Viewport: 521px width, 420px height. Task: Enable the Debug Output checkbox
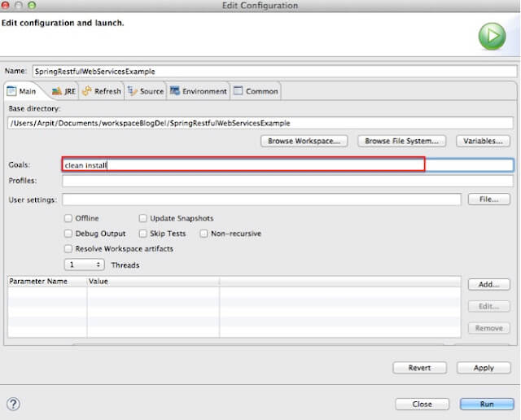click(x=68, y=234)
